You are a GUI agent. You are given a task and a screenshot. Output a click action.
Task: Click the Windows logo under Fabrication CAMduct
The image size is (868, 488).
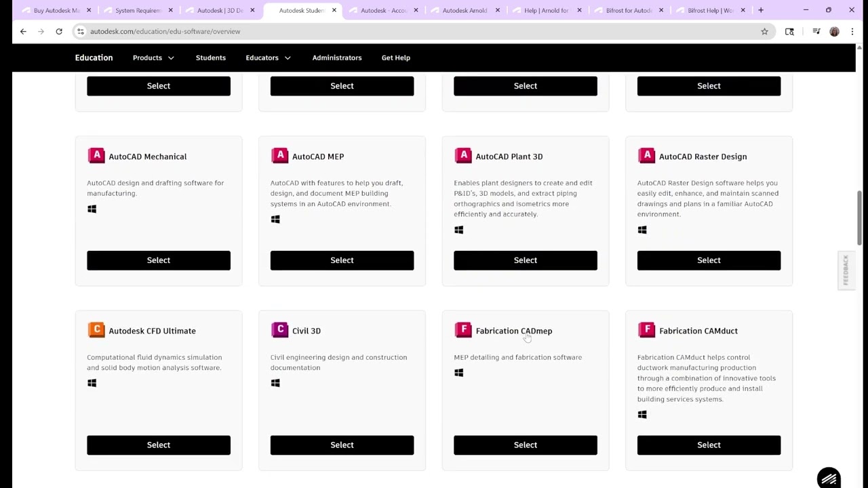click(x=642, y=415)
